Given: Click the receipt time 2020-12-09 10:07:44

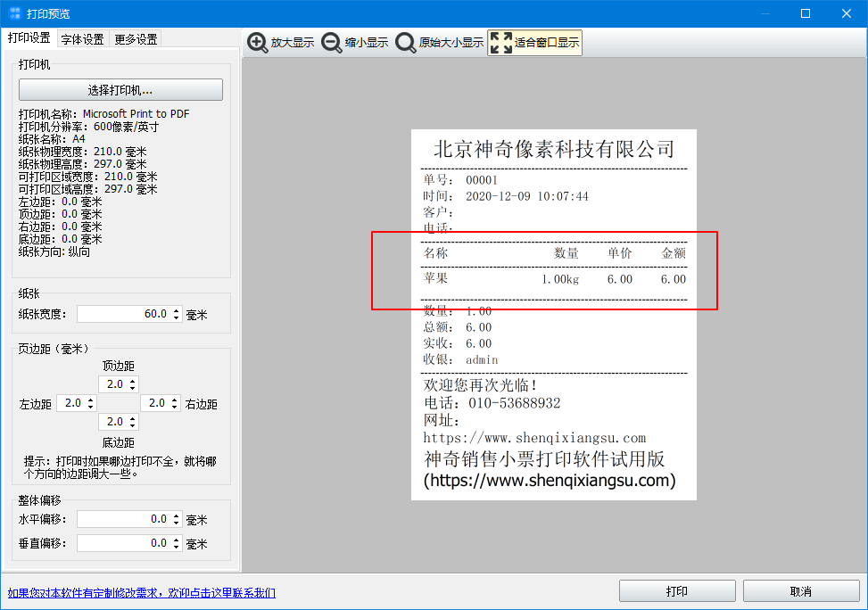Looking at the screenshot, I should click(x=527, y=196).
